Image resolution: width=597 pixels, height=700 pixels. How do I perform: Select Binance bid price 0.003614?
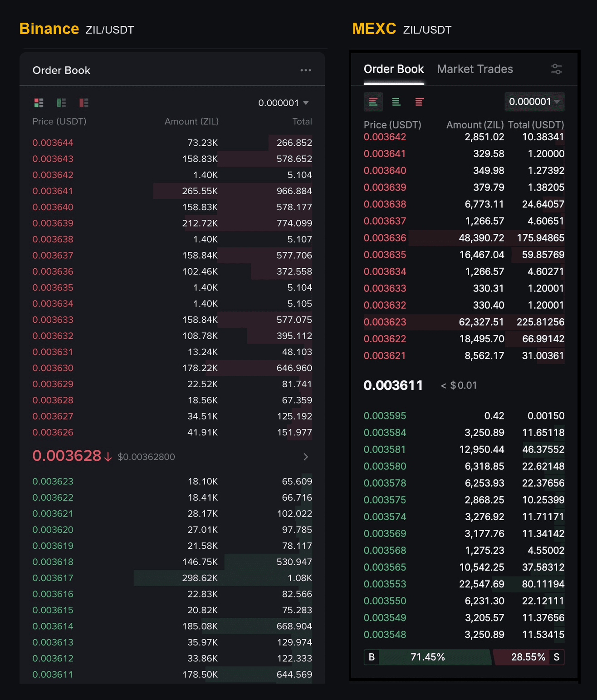53,626
